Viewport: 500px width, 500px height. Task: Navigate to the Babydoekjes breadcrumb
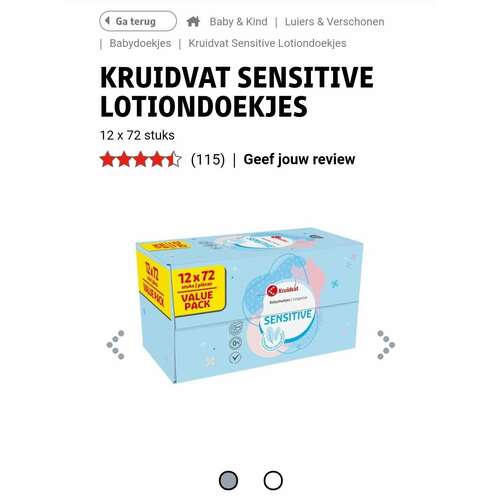(x=140, y=43)
